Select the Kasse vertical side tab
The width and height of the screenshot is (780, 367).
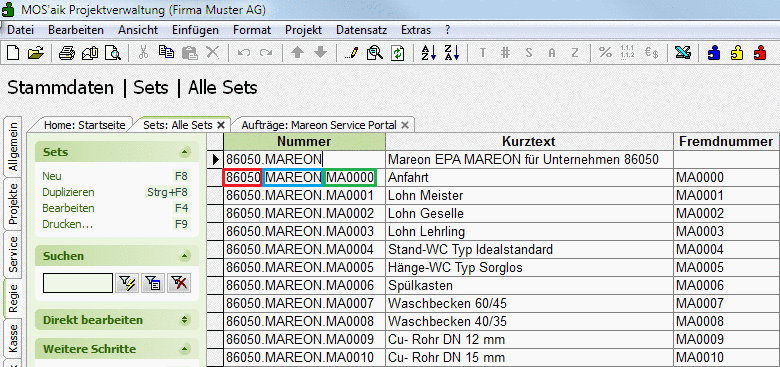(x=13, y=339)
